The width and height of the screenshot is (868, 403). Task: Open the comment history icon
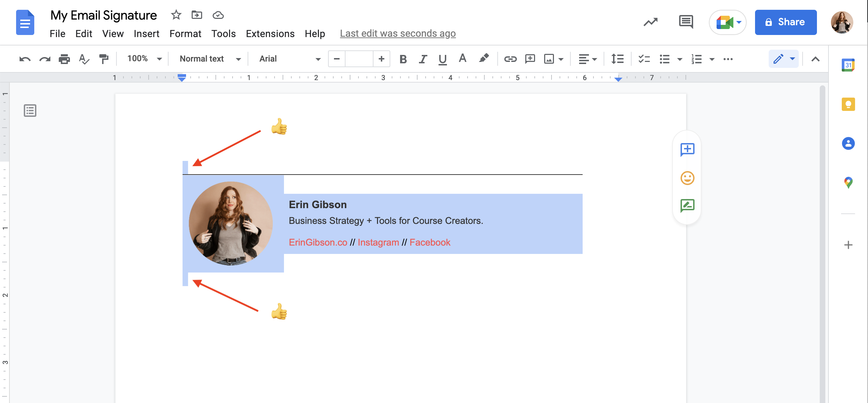686,22
